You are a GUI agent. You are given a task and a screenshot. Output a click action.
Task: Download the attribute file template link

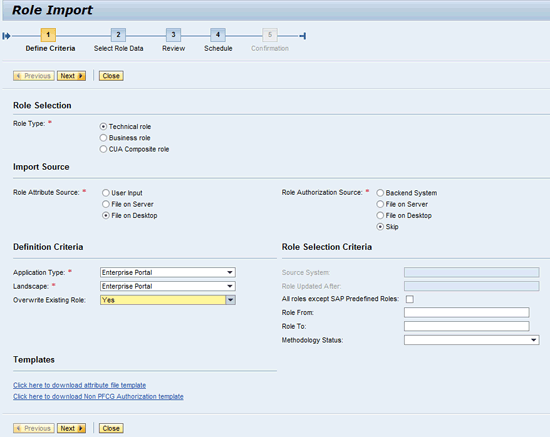click(80, 385)
